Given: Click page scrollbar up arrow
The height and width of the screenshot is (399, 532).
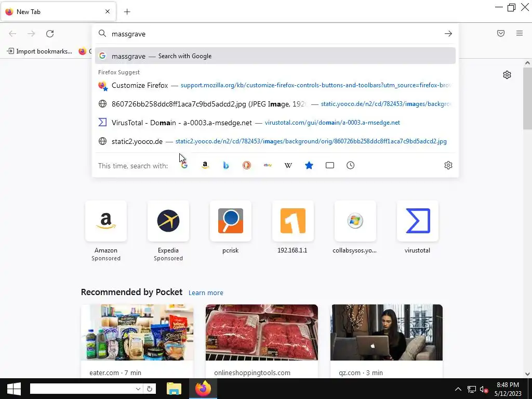Looking at the screenshot, I should point(527,63).
